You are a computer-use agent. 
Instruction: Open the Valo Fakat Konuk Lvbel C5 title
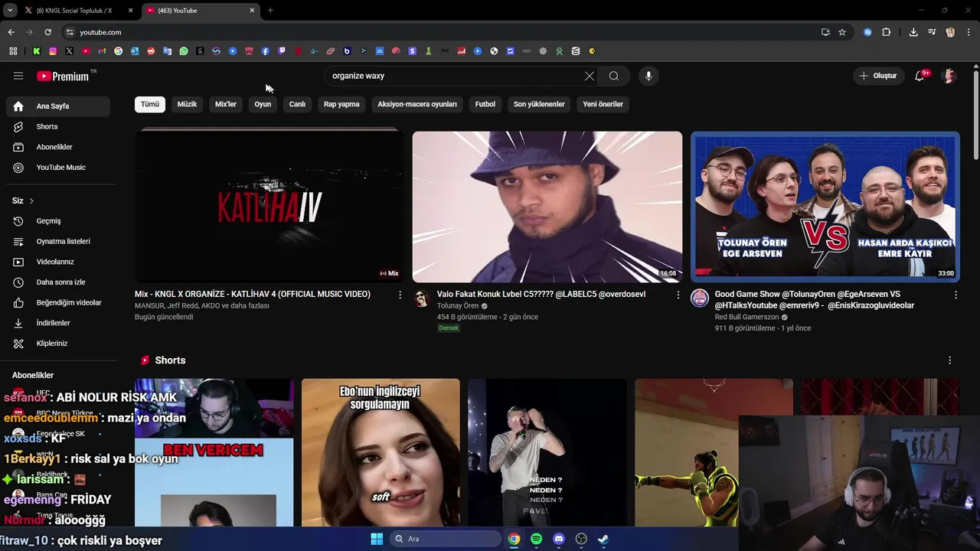tap(541, 294)
